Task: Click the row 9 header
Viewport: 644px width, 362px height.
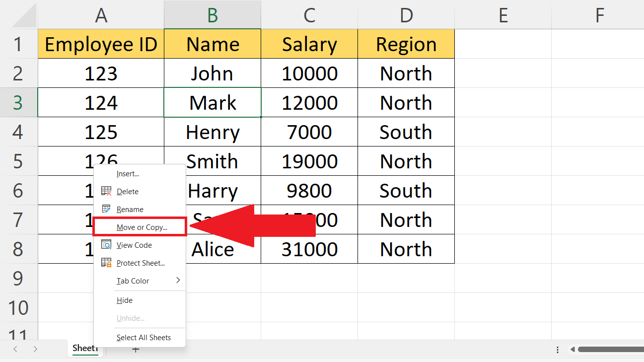Action: coord(19,278)
